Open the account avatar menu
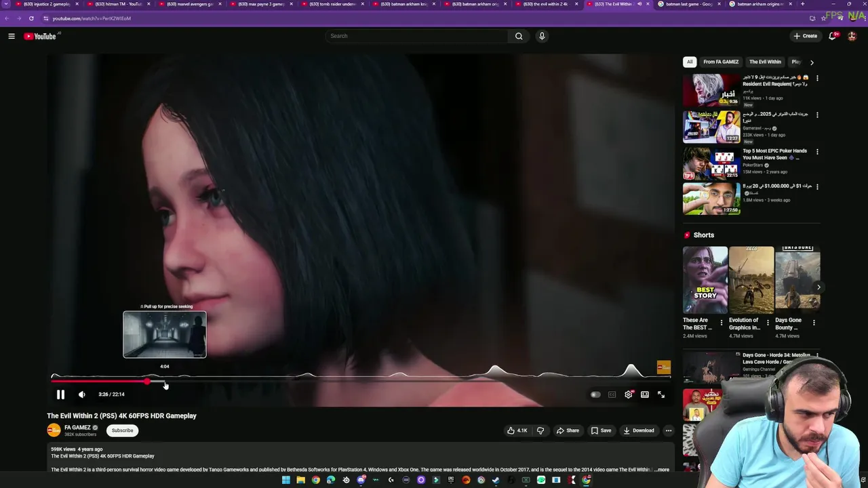Image resolution: width=868 pixels, height=488 pixels. pos(852,36)
